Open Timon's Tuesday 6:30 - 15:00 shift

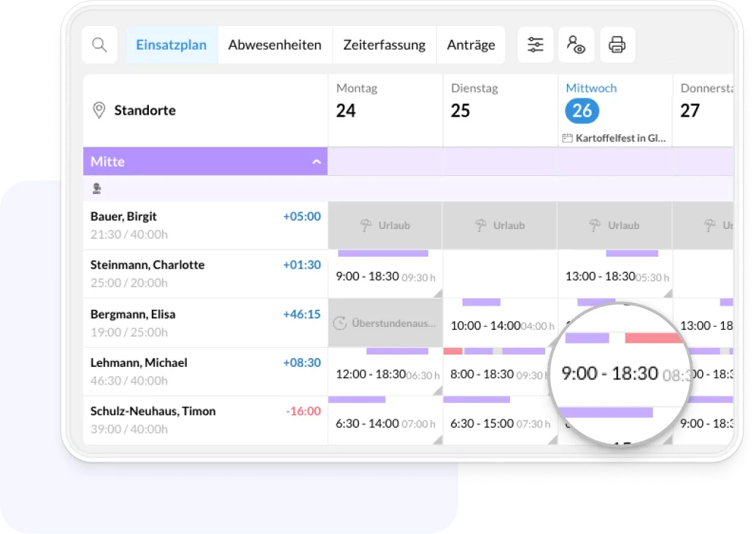(500, 420)
